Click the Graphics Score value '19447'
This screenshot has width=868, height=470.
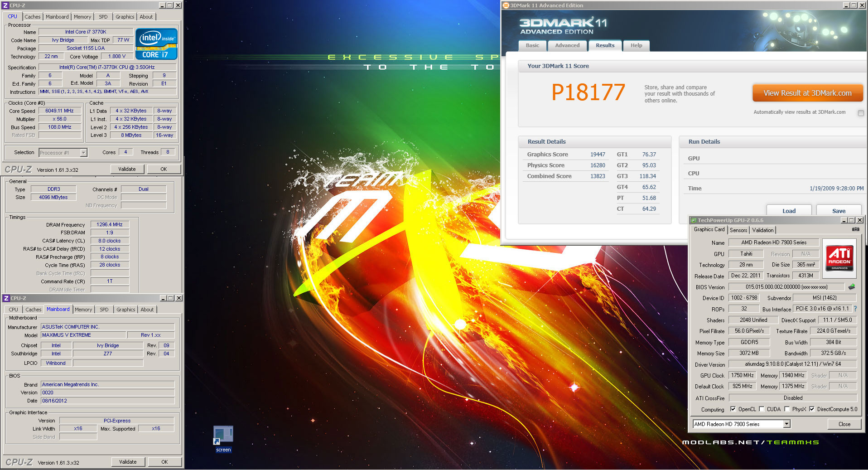pos(598,155)
